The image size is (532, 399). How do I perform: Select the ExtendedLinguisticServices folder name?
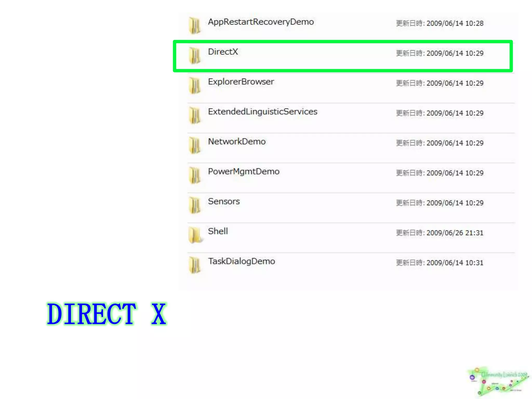click(x=262, y=111)
